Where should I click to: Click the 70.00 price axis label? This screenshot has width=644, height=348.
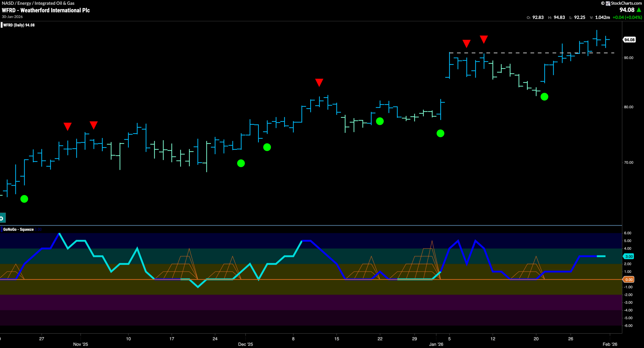(629, 163)
